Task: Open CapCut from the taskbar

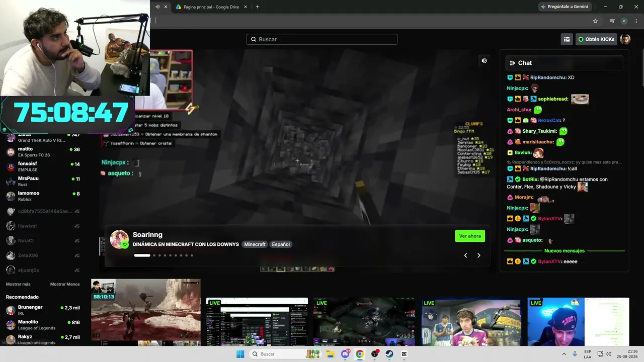Action: pos(404,354)
